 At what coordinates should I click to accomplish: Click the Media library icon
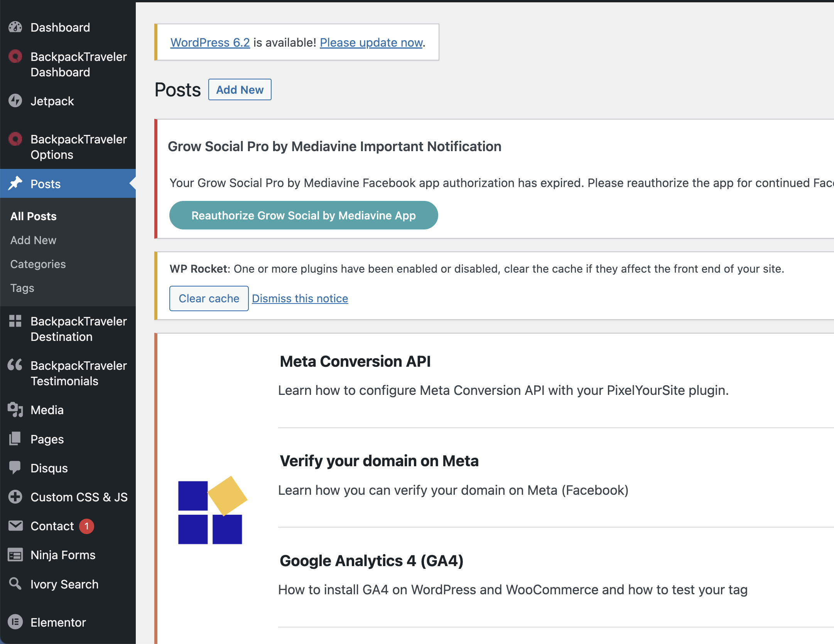tap(15, 410)
